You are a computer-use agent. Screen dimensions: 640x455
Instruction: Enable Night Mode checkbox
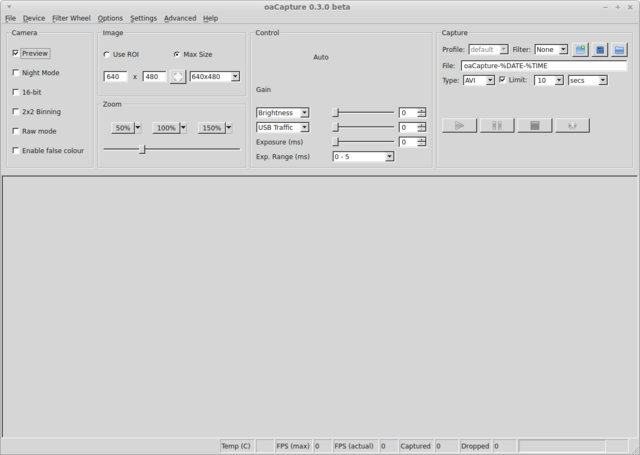[x=16, y=73]
